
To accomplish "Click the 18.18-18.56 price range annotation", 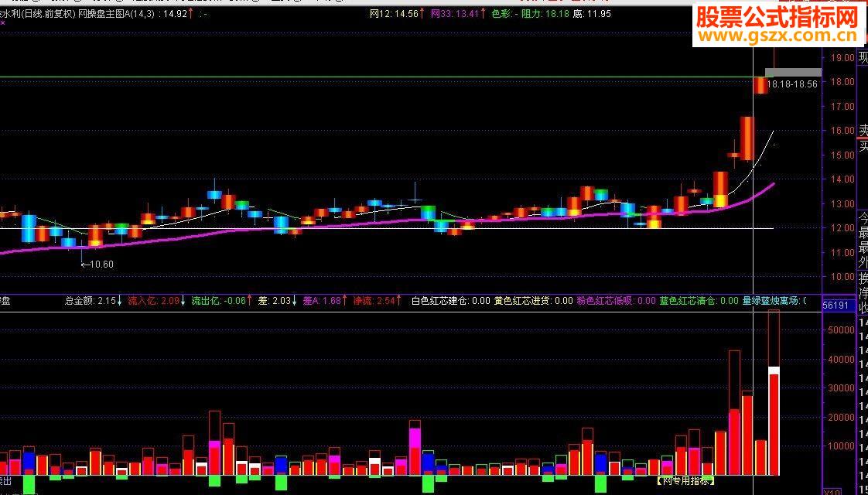I will (793, 84).
